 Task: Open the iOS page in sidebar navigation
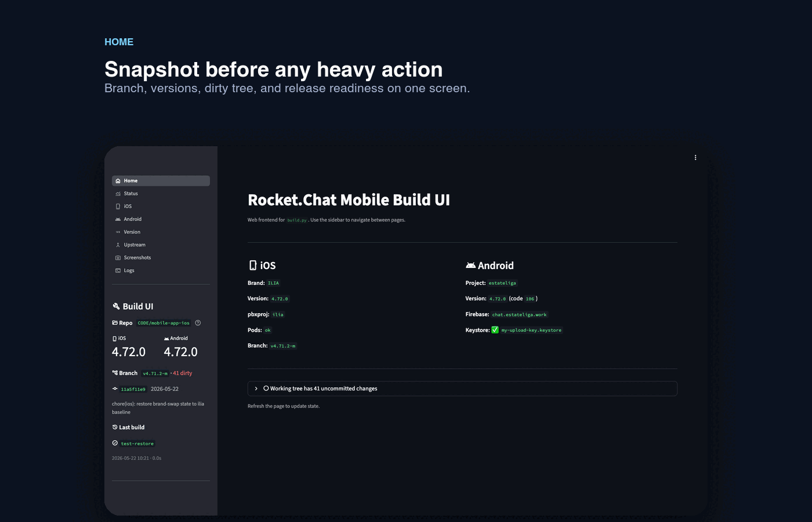click(161, 206)
